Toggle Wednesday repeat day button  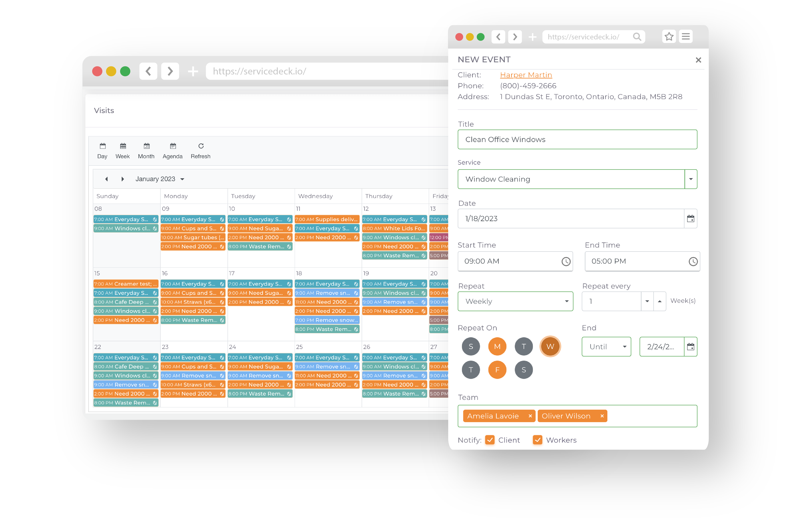[549, 346]
